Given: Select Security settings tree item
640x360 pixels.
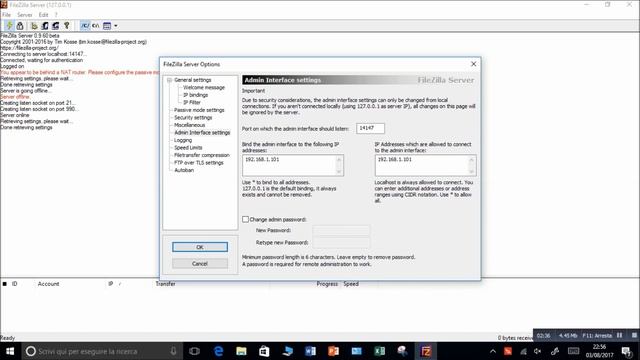Looking at the screenshot, I should [193, 118].
